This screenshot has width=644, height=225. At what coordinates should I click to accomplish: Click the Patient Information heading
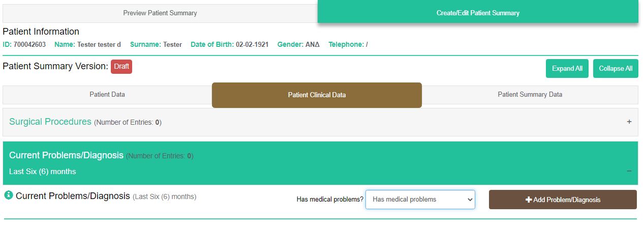[41, 32]
